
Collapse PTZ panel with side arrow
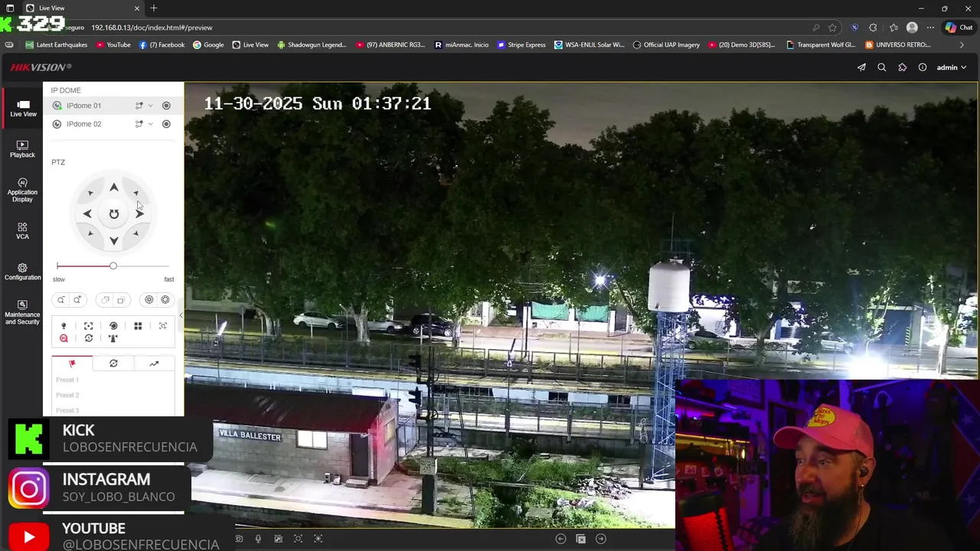(x=181, y=315)
